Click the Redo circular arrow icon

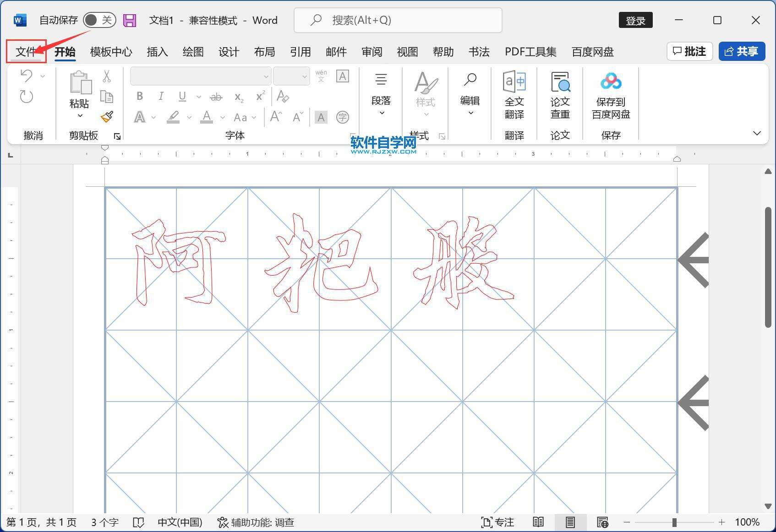(x=26, y=97)
